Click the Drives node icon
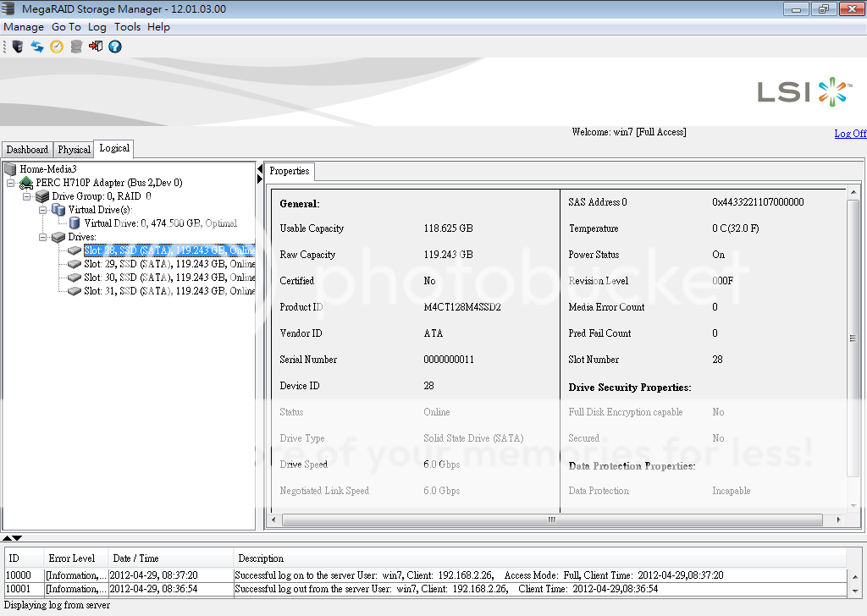This screenshot has height=616, width=867. [x=58, y=237]
